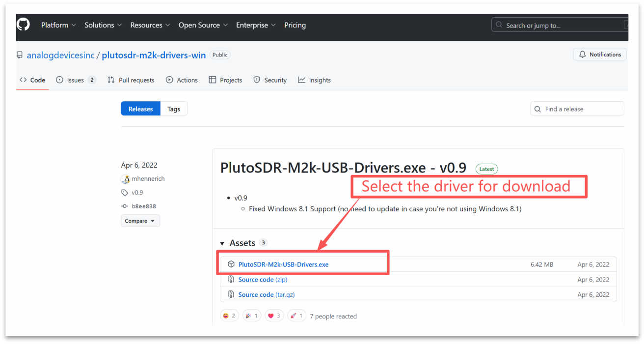
Task: Click the laughing emoji reaction
Action: [x=229, y=316]
